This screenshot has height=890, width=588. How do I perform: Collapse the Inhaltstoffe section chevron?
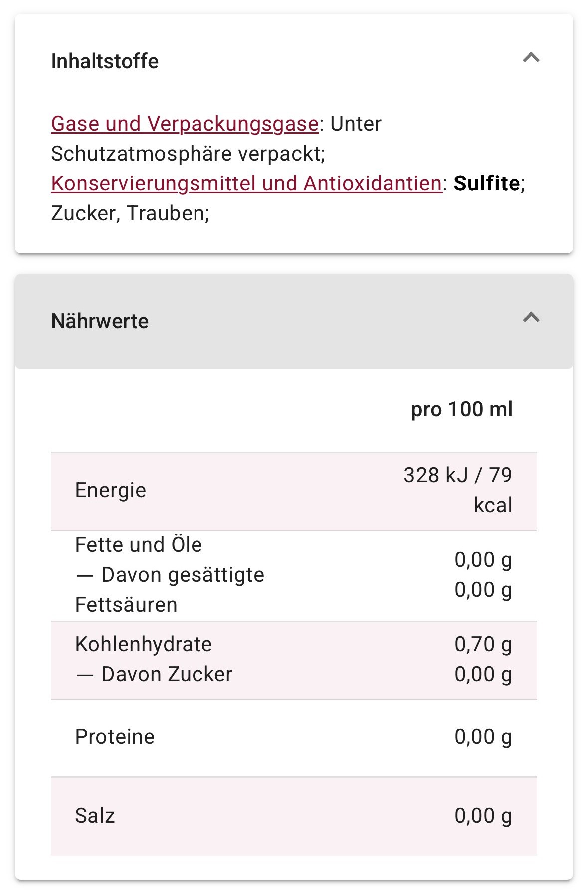tap(531, 58)
